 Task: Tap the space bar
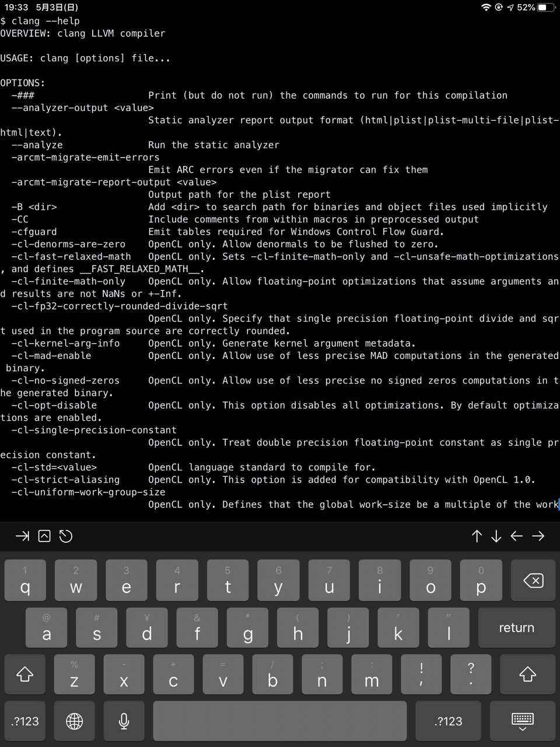click(279, 721)
